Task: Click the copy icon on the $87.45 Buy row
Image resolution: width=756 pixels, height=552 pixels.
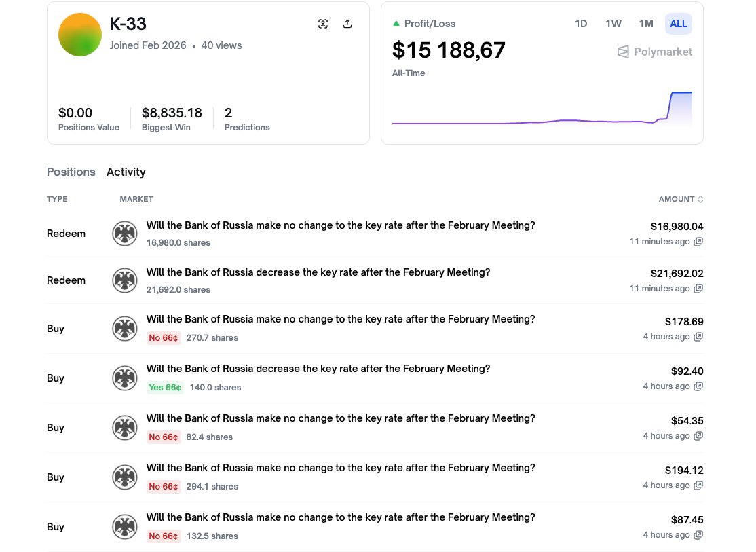Action: (698, 534)
